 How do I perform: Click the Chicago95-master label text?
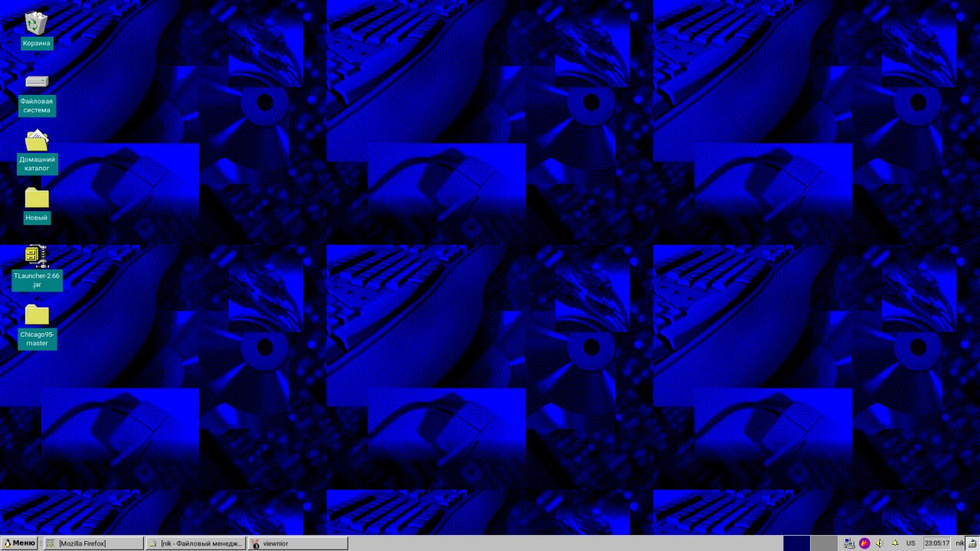(37, 339)
